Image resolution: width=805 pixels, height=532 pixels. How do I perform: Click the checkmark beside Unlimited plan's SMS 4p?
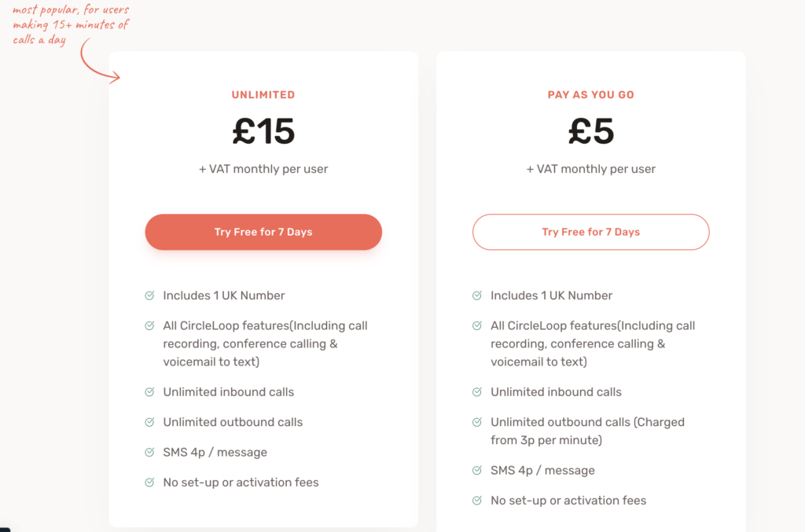click(x=149, y=452)
